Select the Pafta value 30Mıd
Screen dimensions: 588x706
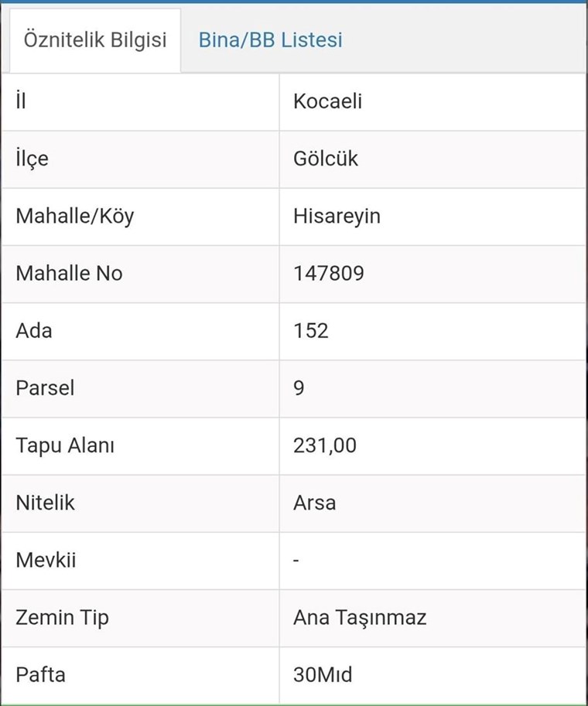[323, 674]
